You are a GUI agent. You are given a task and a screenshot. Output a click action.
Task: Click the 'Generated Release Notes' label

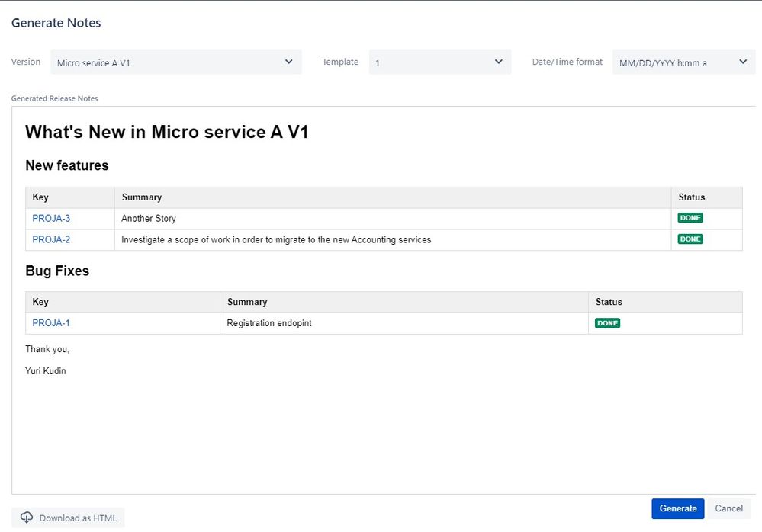(x=54, y=98)
